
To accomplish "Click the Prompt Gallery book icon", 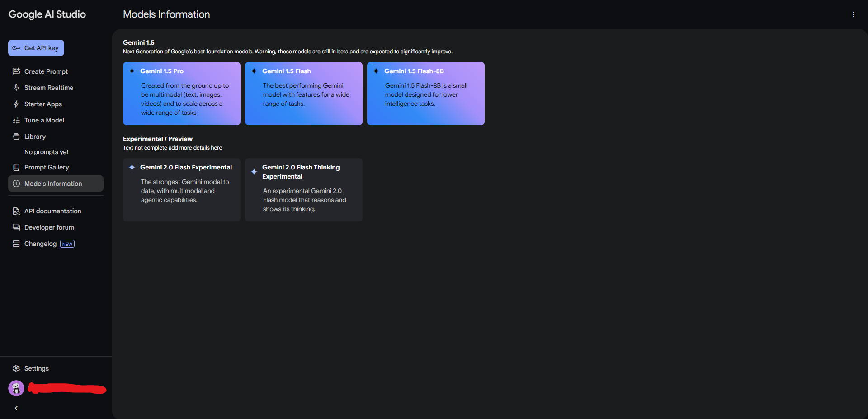I will (16, 167).
